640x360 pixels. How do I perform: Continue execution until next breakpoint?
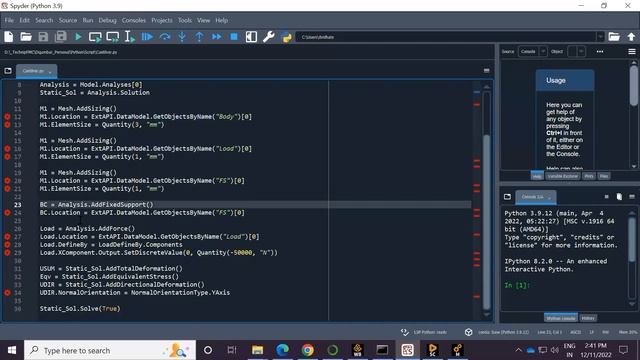(x=216, y=37)
